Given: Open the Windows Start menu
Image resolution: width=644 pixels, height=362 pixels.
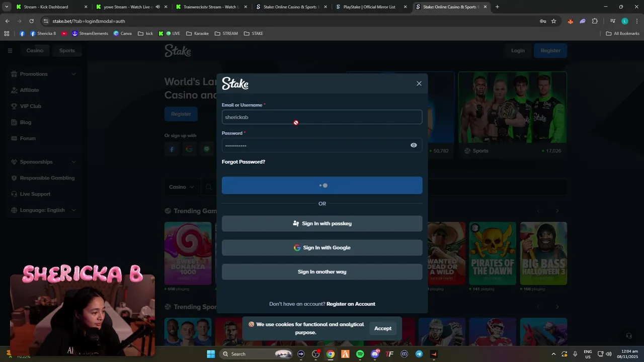Looking at the screenshot, I should [x=211, y=354].
